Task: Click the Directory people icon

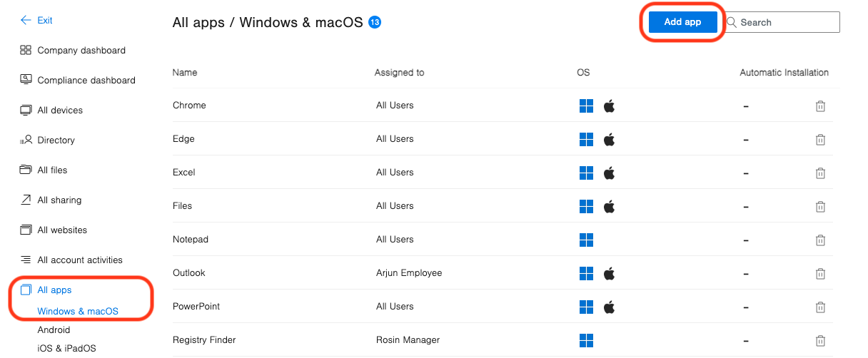Action: 26,140
